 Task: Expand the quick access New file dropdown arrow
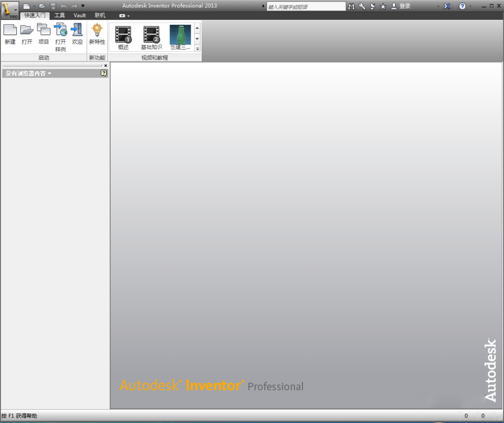[34, 6]
